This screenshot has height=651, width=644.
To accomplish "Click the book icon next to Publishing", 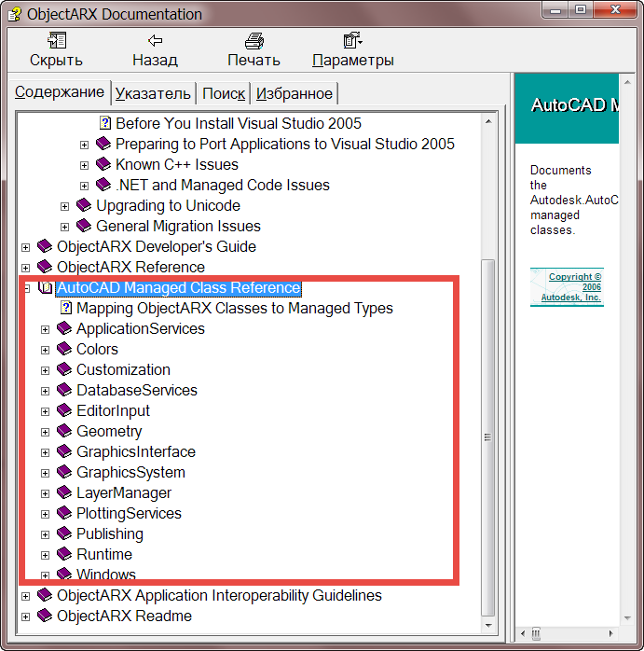I will (64, 533).
